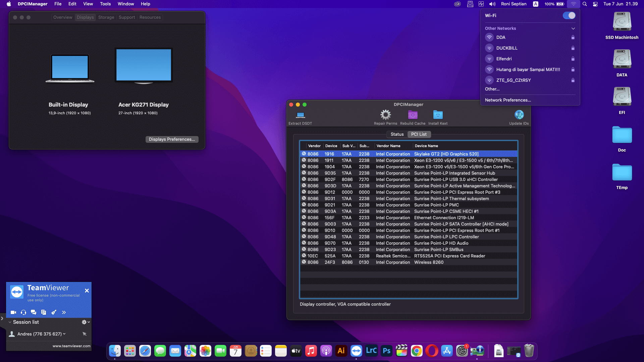
Task: Open the Andres session dropdown arrow
Action: tap(64, 334)
